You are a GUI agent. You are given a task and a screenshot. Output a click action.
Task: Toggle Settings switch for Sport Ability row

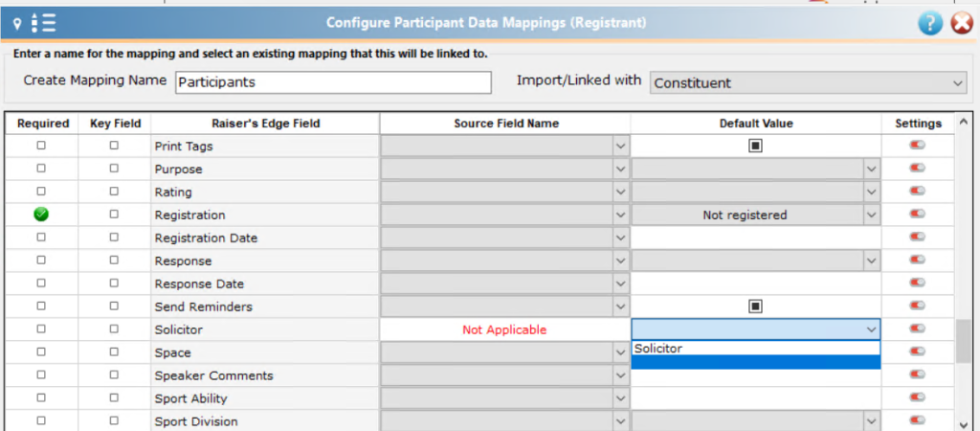(x=918, y=397)
